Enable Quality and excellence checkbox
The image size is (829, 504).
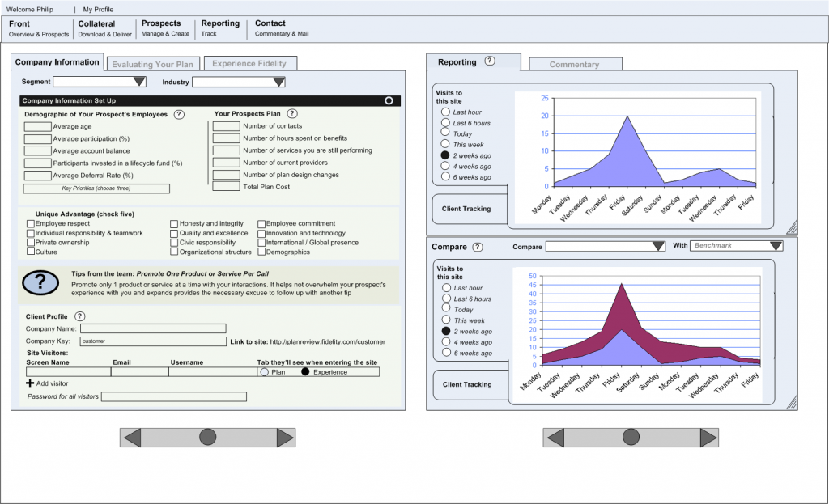point(174,234)
